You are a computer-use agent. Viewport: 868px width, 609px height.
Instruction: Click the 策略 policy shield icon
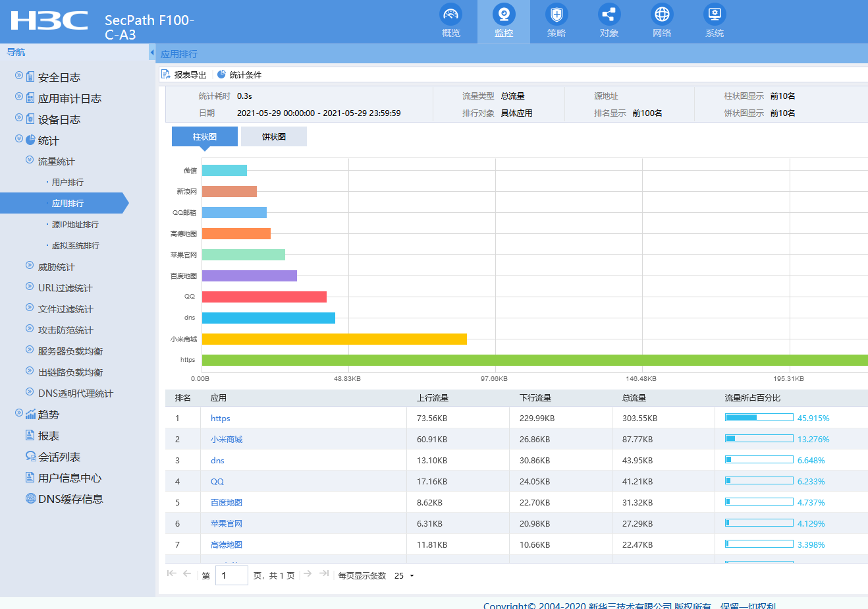(x=556, y=14)
